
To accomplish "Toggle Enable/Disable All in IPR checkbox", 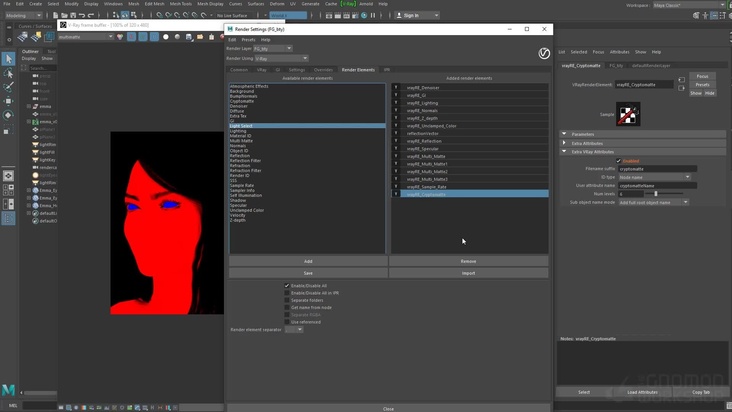I will point(287,293).
